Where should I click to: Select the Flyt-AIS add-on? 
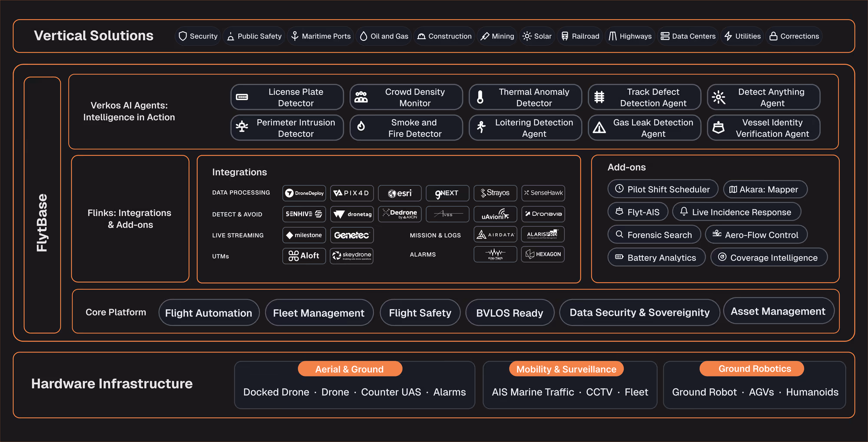(638, 212)
